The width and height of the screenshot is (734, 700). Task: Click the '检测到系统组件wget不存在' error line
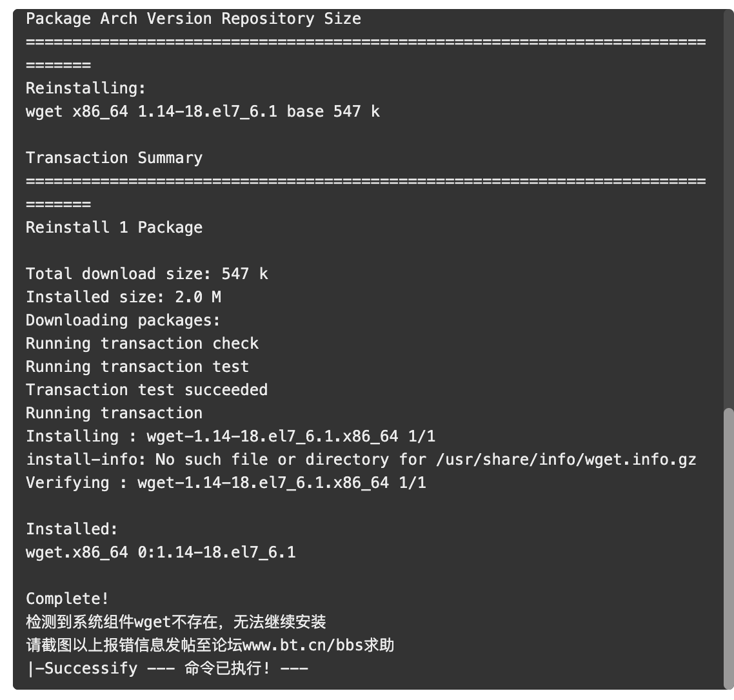tap(176, 622)
